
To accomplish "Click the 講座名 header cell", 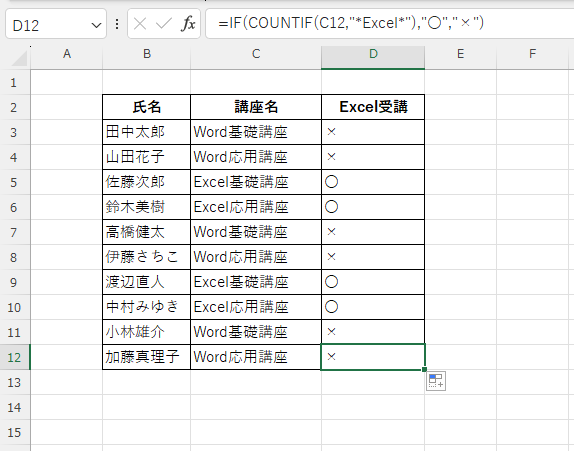I will 256,107.
